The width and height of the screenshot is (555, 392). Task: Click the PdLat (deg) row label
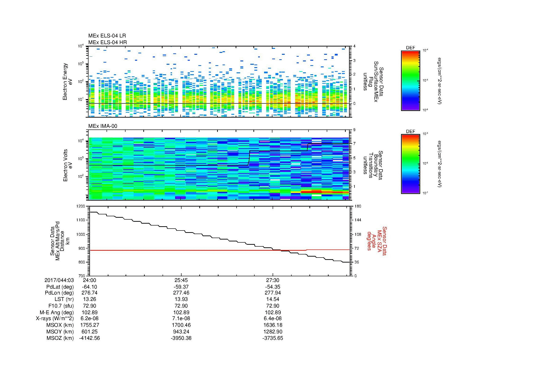[60, 287]
